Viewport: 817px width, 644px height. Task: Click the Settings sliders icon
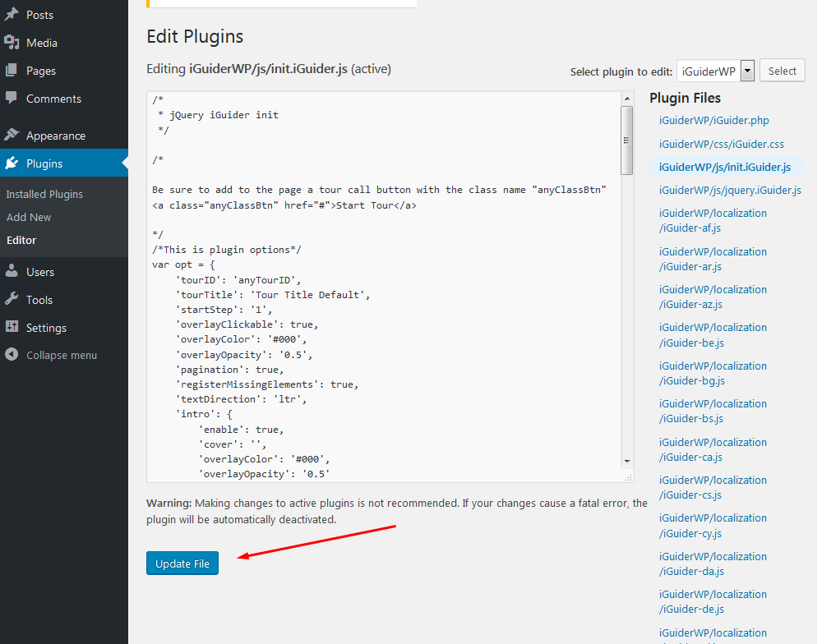tap(12, 328)
